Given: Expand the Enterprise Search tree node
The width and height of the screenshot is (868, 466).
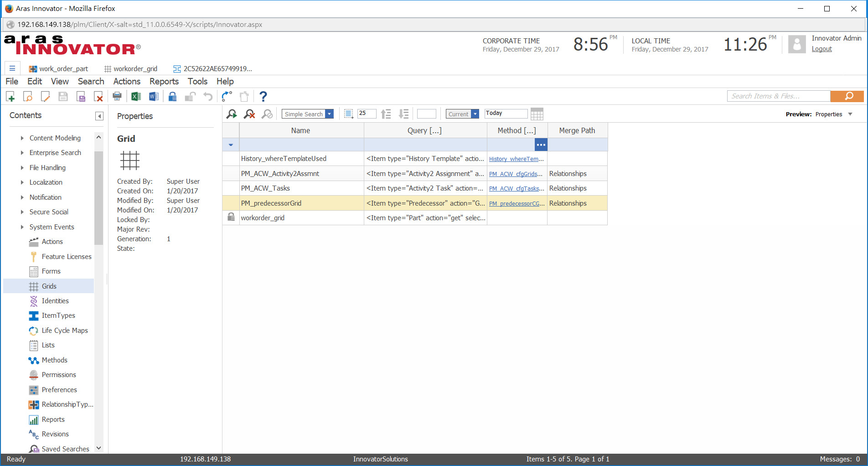Looking at the screenshot, I should pos(22,153).
